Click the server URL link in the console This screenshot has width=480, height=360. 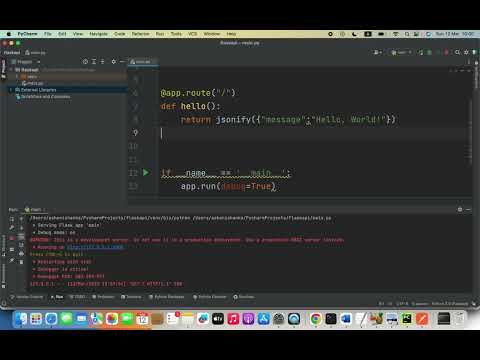point(95,247)
